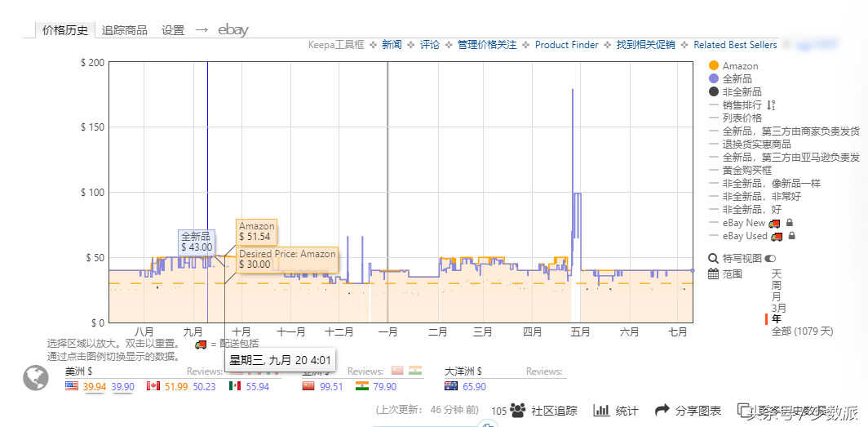Toggle eBay Used series label
Image resolution: width=868 pixels, height=427 pixels.
click(x=745, y=237)
